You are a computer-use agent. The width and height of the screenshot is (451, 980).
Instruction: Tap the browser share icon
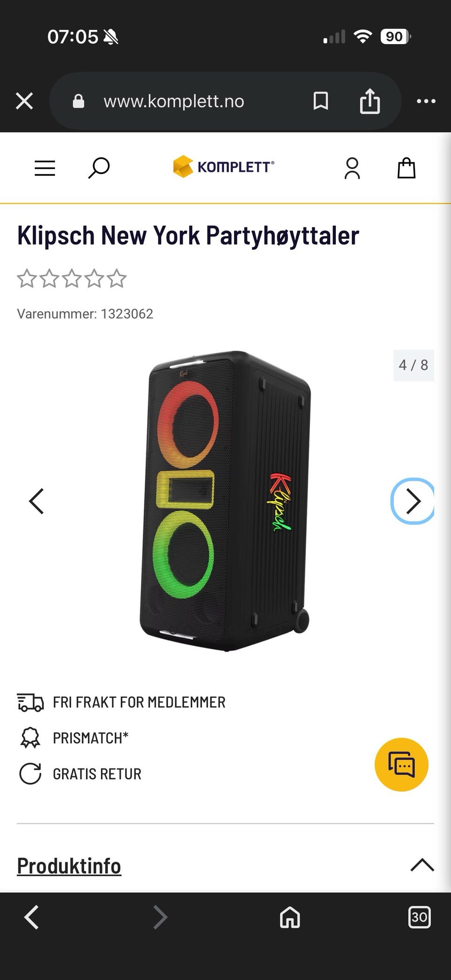(370, 101)
